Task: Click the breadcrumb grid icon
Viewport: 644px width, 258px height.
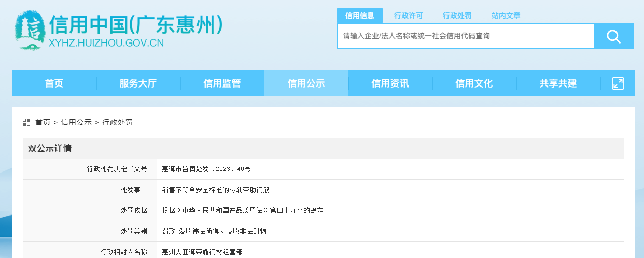Action: pos(26,122)
